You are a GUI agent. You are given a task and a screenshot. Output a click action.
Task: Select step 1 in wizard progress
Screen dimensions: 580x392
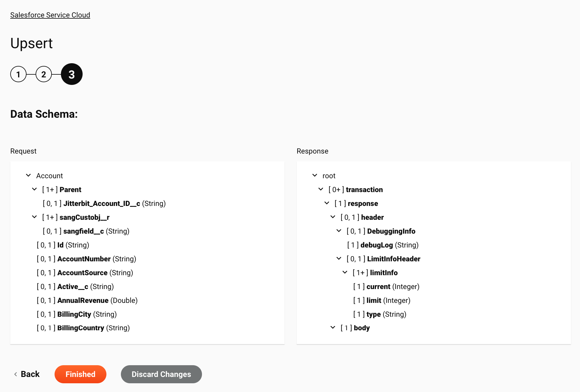[18, 74]
